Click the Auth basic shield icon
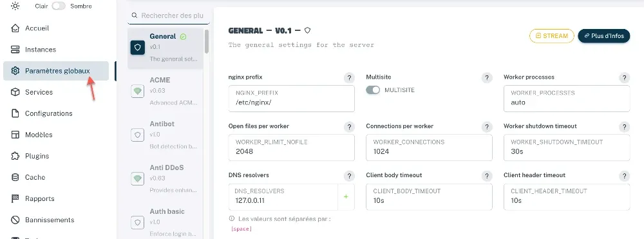Viewport: 644px width, 239px height. [138, 223]
